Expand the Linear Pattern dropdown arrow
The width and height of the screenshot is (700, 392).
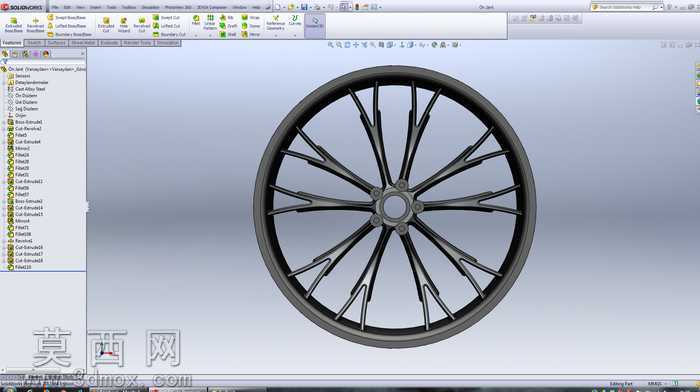[210, 35]
